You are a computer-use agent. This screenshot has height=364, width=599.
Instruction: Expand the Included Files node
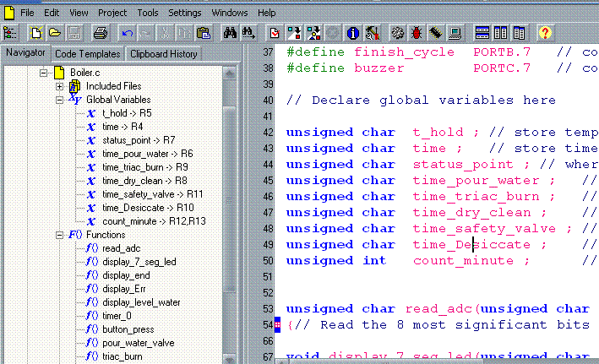60,86
